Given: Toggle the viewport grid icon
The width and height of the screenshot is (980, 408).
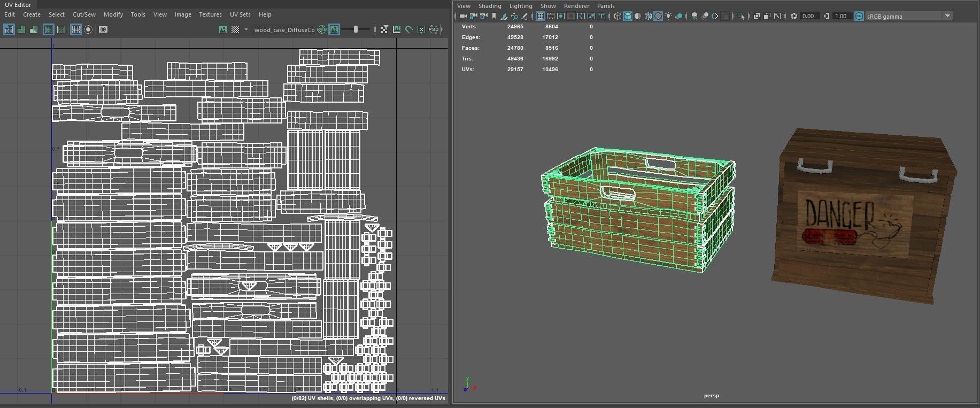Looking at the screenshot, I should [540, 16].
